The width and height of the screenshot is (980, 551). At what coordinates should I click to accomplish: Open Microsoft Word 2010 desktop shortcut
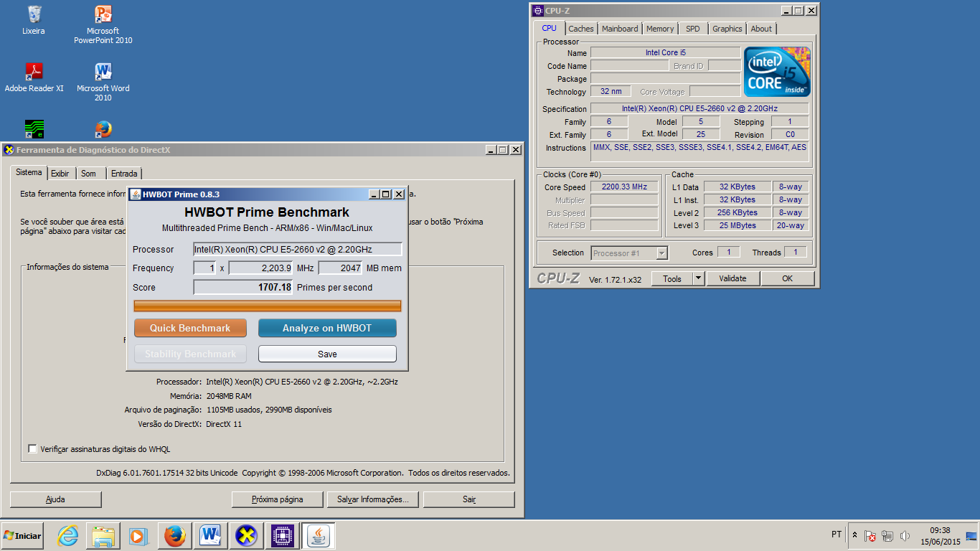103,81
